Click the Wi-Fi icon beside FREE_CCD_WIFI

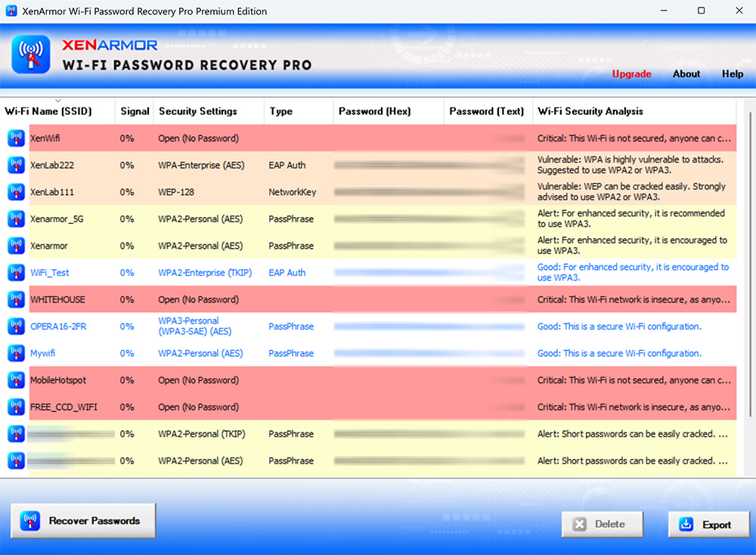[x=17, y=407]
